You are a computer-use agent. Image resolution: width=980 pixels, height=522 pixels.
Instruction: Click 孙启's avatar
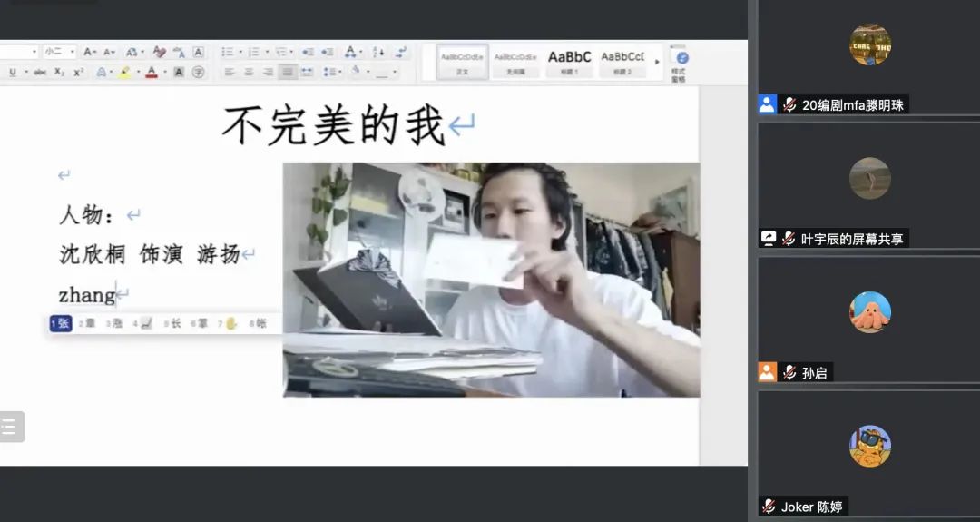869,312
